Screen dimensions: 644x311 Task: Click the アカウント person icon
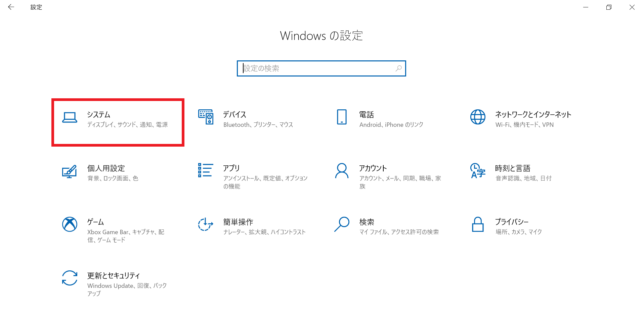pos(342,171)
